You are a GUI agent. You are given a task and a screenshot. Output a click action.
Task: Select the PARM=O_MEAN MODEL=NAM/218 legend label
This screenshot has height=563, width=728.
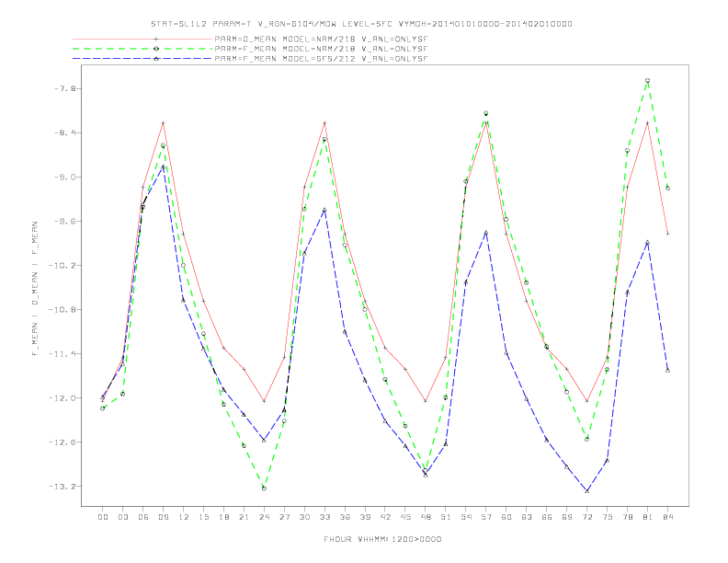pyautogui.click(x=321, y=40)
